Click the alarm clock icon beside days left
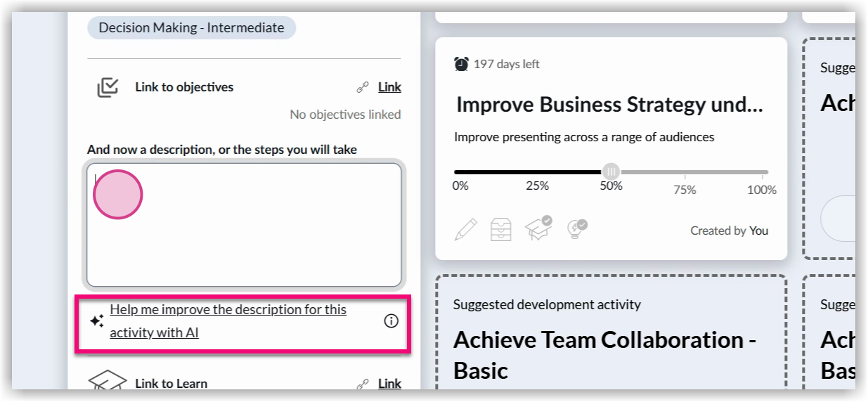Image resolution: width=868 pixels, height=402 pixels. (462, 65)
